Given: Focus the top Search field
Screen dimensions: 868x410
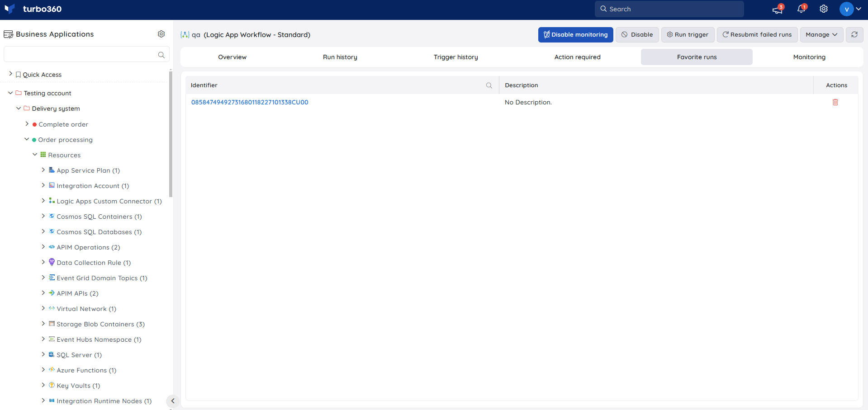Looking at the screenshot, I should [669, 9].
